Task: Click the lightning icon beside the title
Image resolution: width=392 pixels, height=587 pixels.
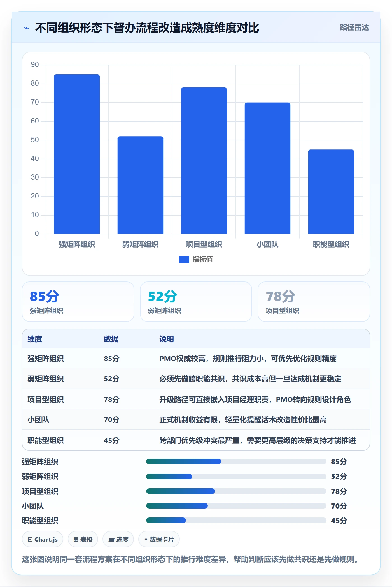Action: click(x=27, y=28)
